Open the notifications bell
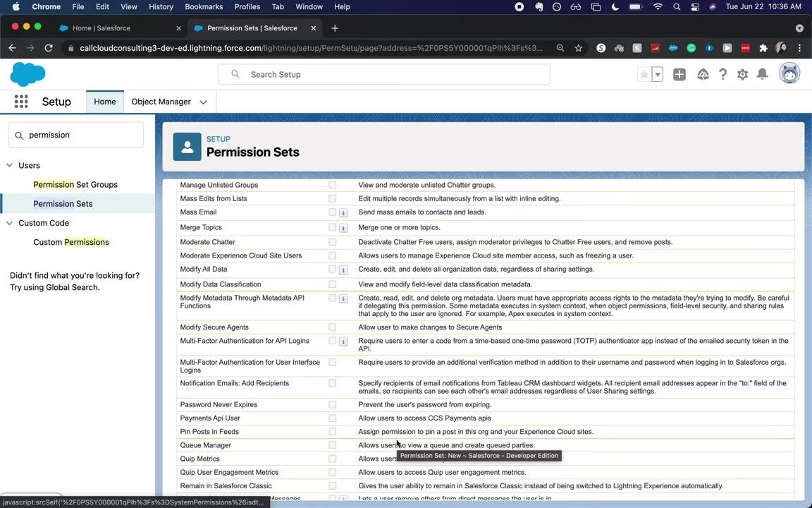Viewport: 812px width, 508px height. click(762, 75)
